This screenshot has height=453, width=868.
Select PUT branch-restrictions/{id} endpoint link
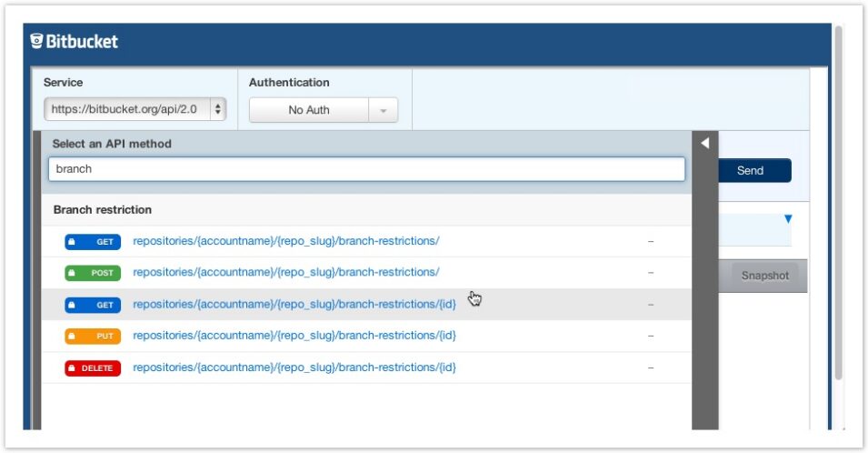294,335
